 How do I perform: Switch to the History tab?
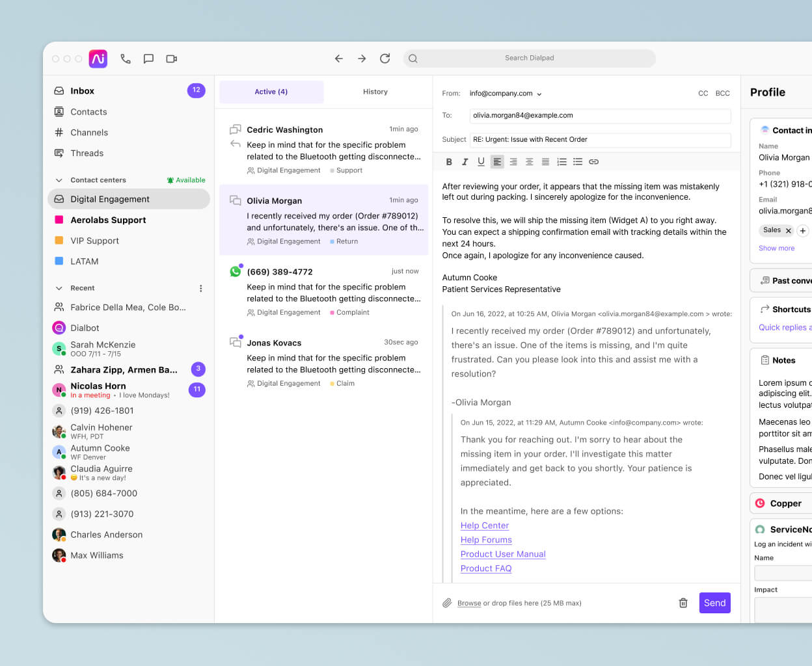point(375,92)
